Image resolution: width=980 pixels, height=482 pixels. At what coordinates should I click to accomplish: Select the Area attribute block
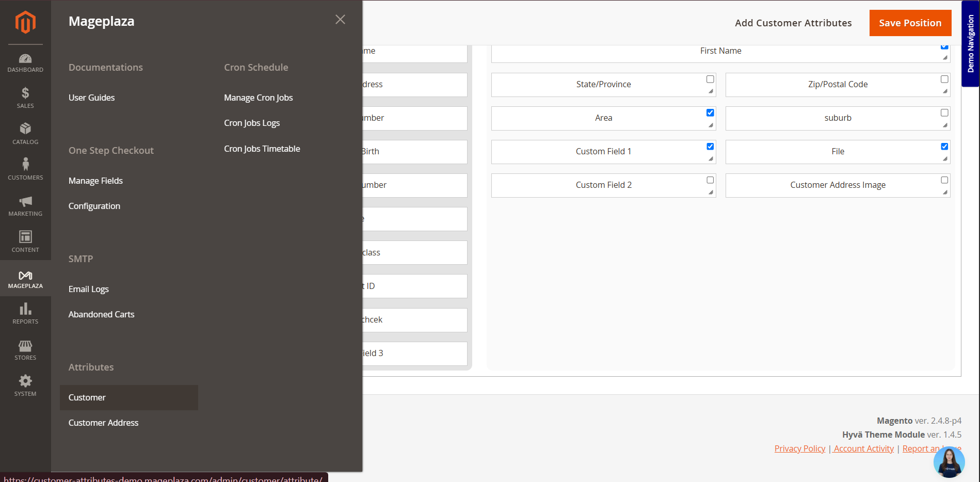tap(603, 118)
